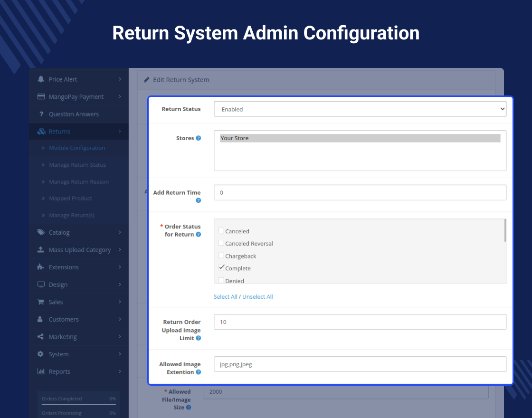Click the Extensions puzzle icon
This screenshot has height=418, width=532.
(41, 267)
